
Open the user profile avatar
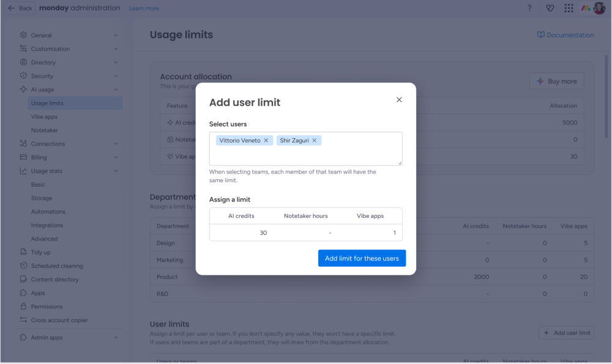pyautogui.click(x=599, y=8)
